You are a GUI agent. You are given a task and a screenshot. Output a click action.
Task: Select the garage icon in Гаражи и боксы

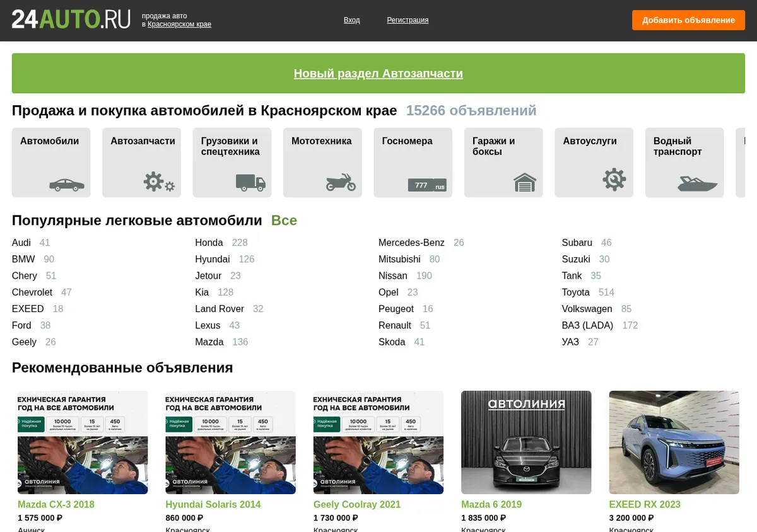pyautogui.click(x=525, y=182)
